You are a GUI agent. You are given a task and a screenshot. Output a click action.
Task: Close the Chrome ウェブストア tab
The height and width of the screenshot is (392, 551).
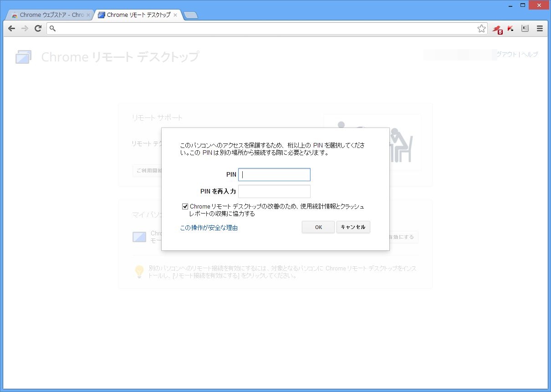pos(88,15)
